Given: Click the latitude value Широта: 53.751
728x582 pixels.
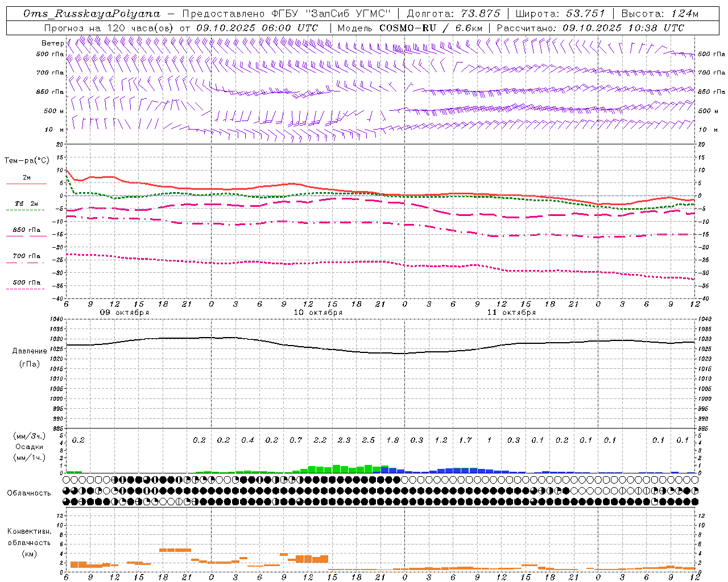Looking at the screenshot, I should click(560, 14).
